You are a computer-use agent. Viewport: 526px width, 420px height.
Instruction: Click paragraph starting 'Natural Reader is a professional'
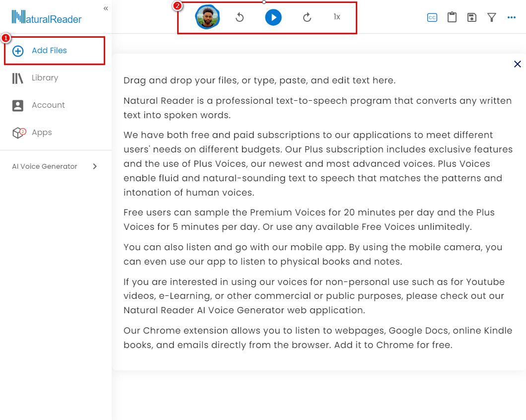coord(318,108)
